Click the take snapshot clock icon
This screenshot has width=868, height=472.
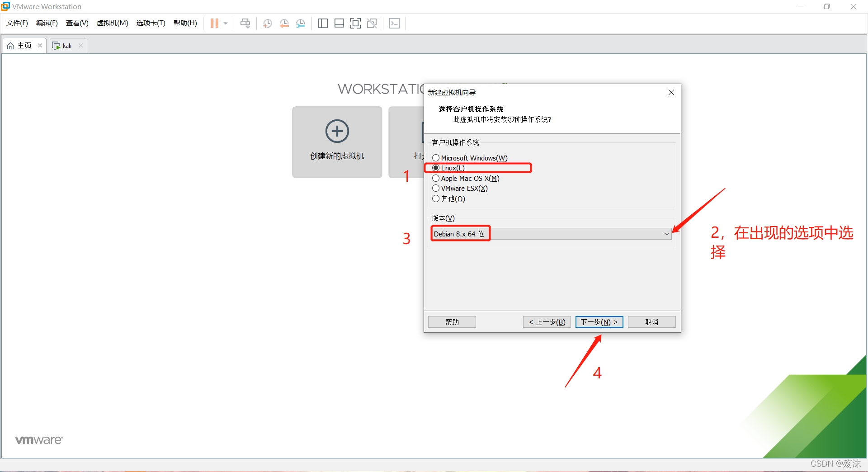267,24
